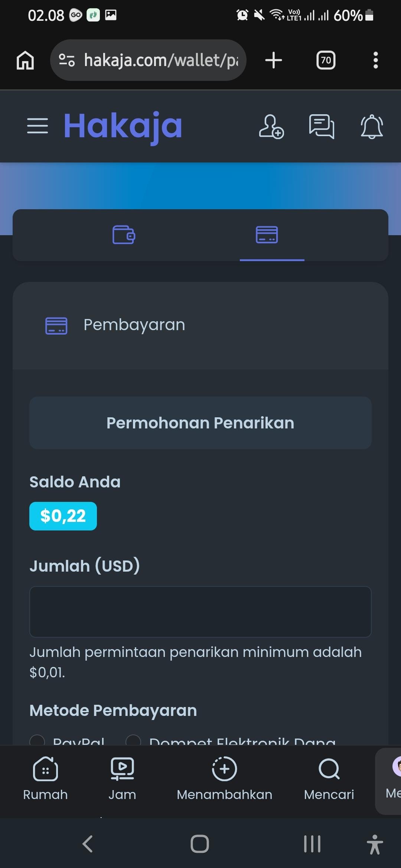Switch to the wallet tab

pyautogui.click(x=124, y=235)
